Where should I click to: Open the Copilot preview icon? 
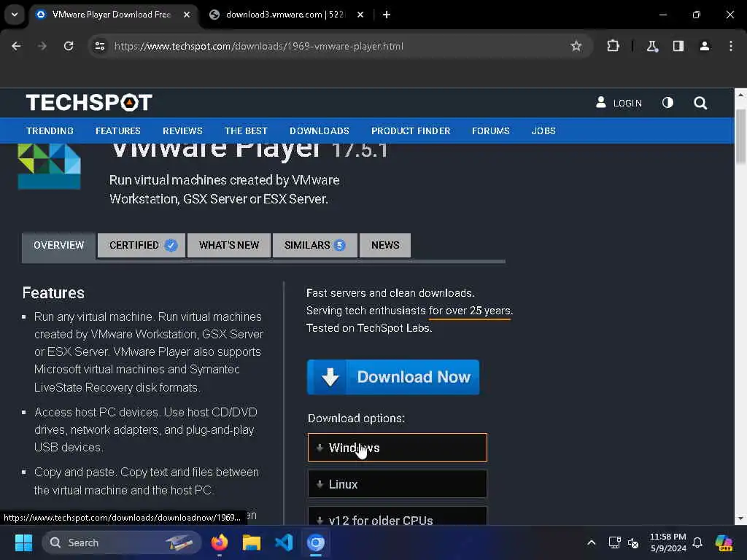[724, 542]
